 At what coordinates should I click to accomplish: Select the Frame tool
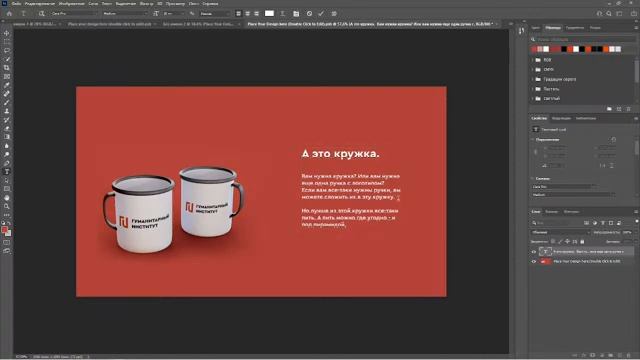[7, 76]
